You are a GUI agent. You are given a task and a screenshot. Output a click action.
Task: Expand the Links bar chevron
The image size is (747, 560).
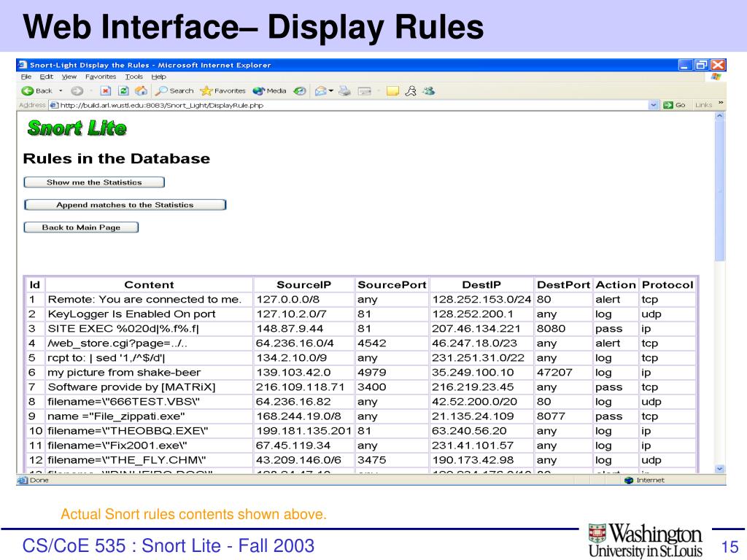coord(721,103)
